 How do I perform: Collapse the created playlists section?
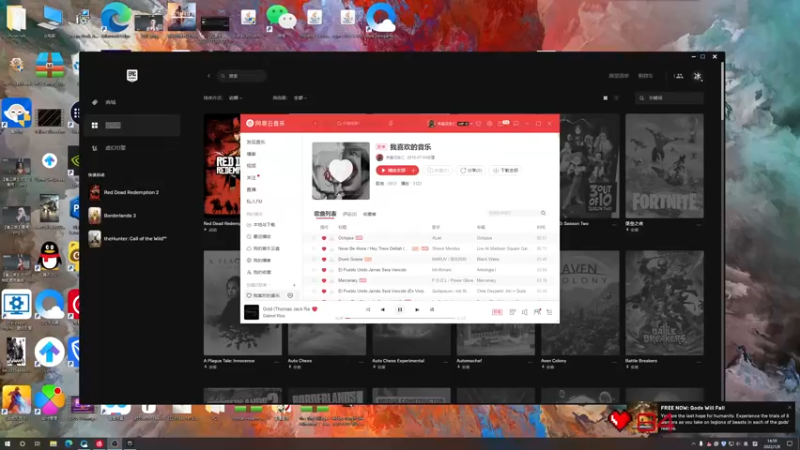pyautogui.click(x=258, y=285)
